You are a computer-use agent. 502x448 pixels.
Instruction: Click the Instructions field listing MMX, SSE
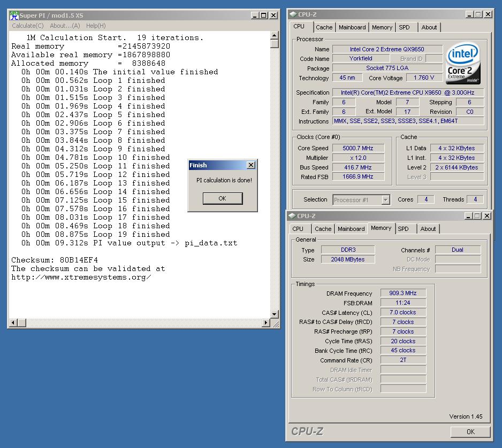[x=408, y=121]
